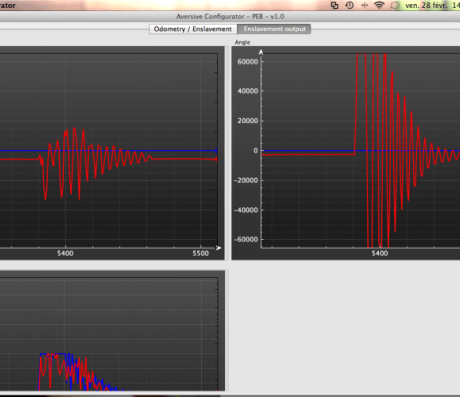The width and height of the screenshot is (460, 397).
Task: Click the blue plateau in the bottom-left graph
Action: click(x=53, y=354)
